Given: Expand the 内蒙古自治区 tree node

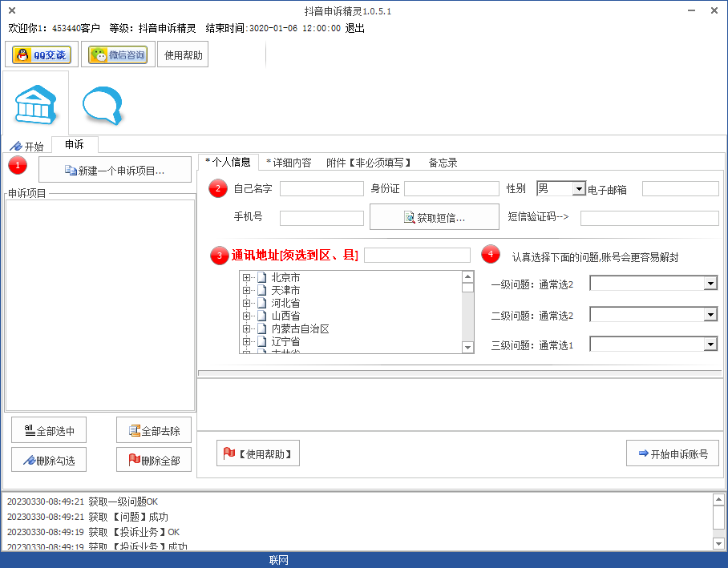Looking at the screenshot, I should click(x=246, y=328).
